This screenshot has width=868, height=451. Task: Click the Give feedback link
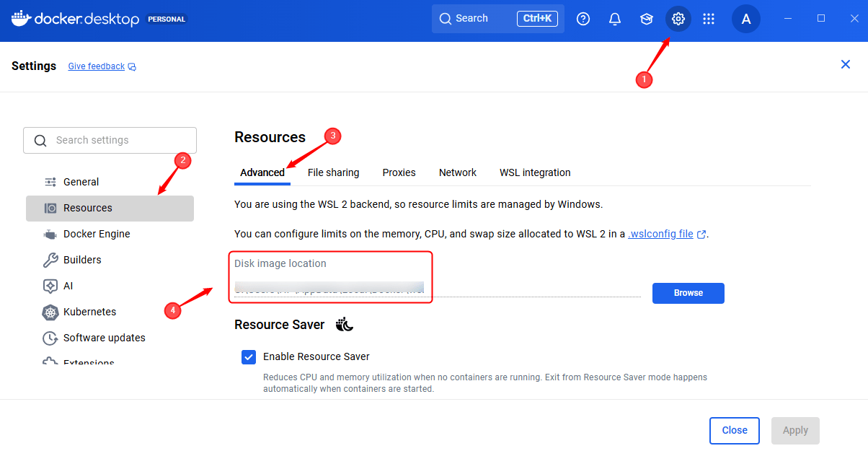pos(97,66)
